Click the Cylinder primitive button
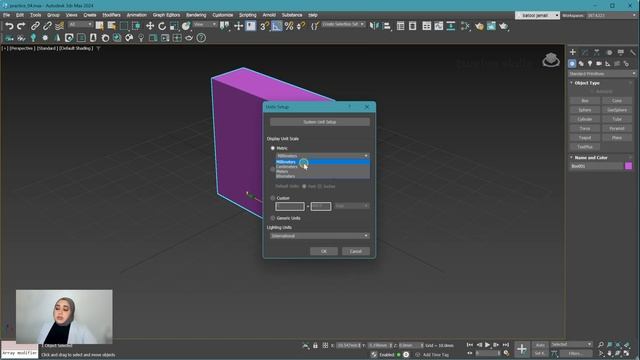Viewport: 640px width, 360px height. pyautogui.click(x=585, y=119)
